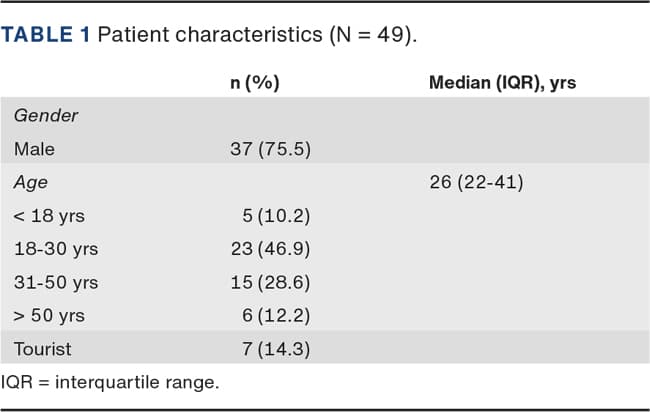
Task: Click the "IQR = interquartile range." footnote
Action: [x=110, y=381]
